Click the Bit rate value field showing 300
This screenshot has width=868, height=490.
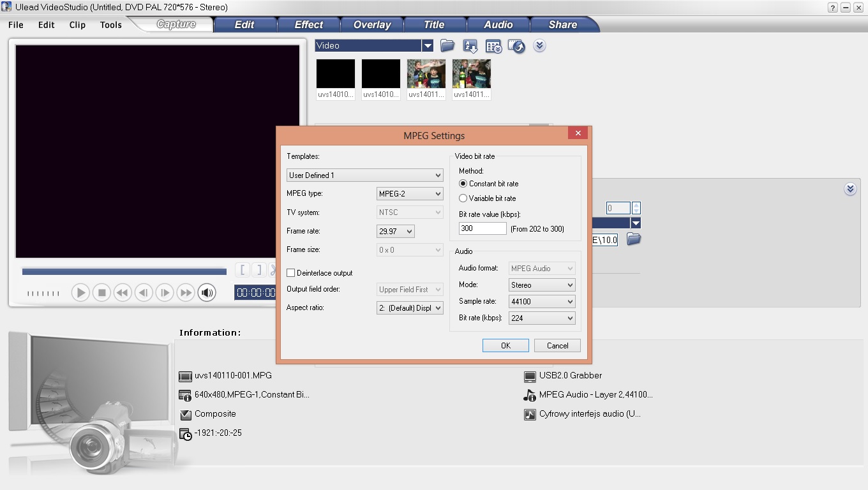(x=483, y=228)
